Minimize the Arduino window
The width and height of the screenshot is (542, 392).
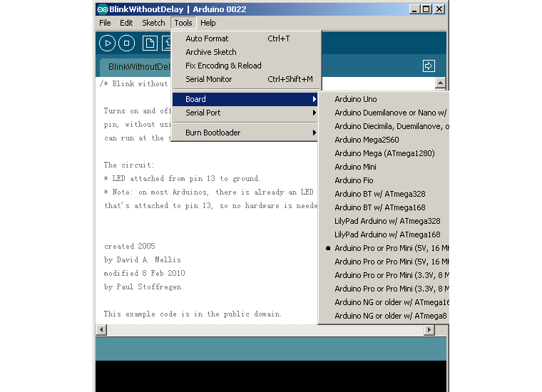click(x=414, y=9)
